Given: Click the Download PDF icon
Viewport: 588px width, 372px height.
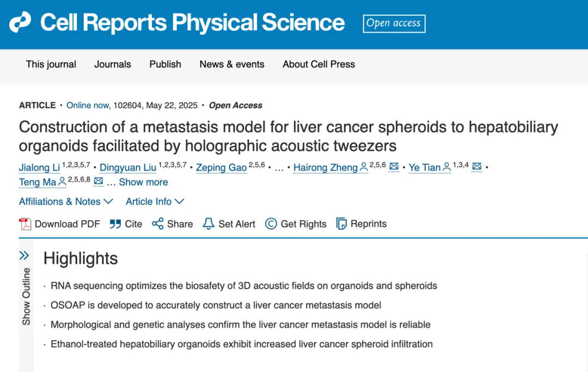Looking at the screenshot, I should 25,224.
